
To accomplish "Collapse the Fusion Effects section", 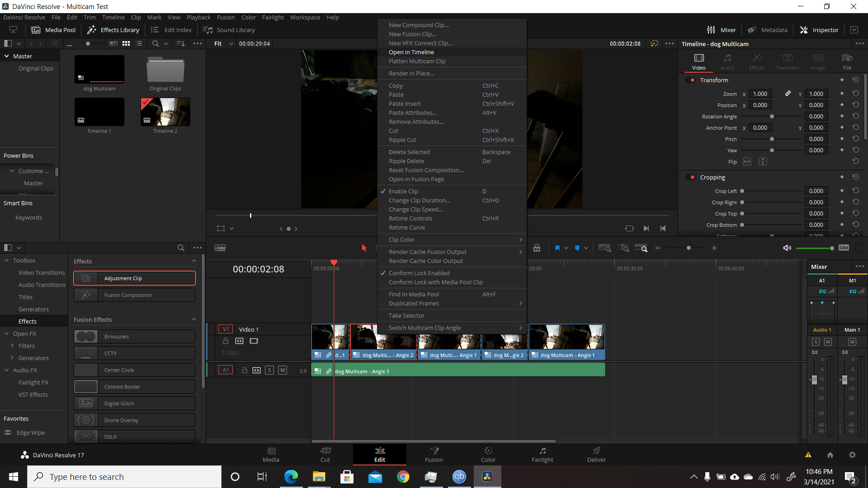I will pyautogui.click(x=194, y=319).
